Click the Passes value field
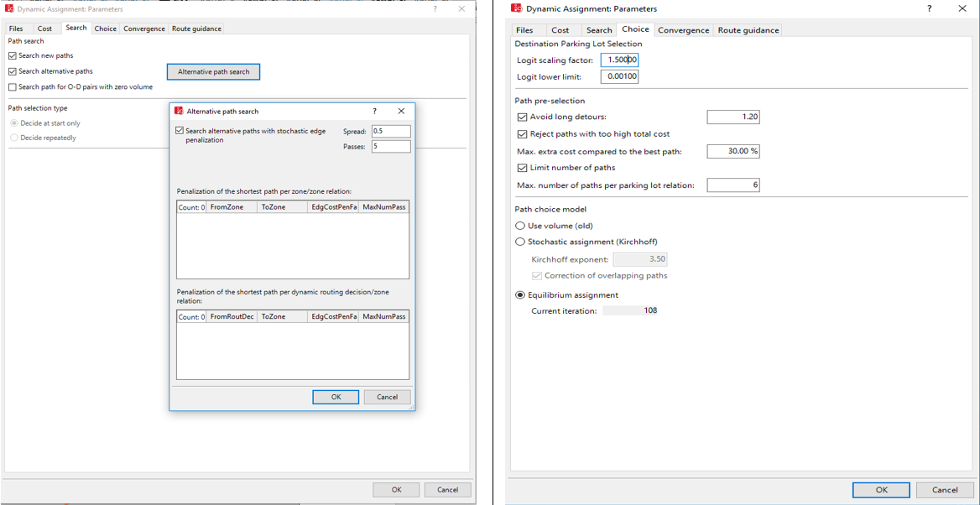This screenshot has height=505, width=980. pos(391,146)
